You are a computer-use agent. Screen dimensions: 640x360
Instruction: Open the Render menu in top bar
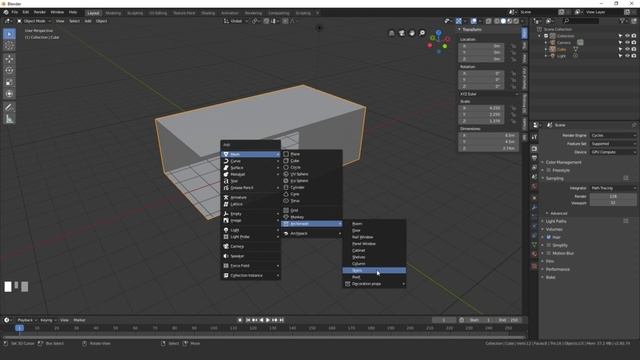40,12
